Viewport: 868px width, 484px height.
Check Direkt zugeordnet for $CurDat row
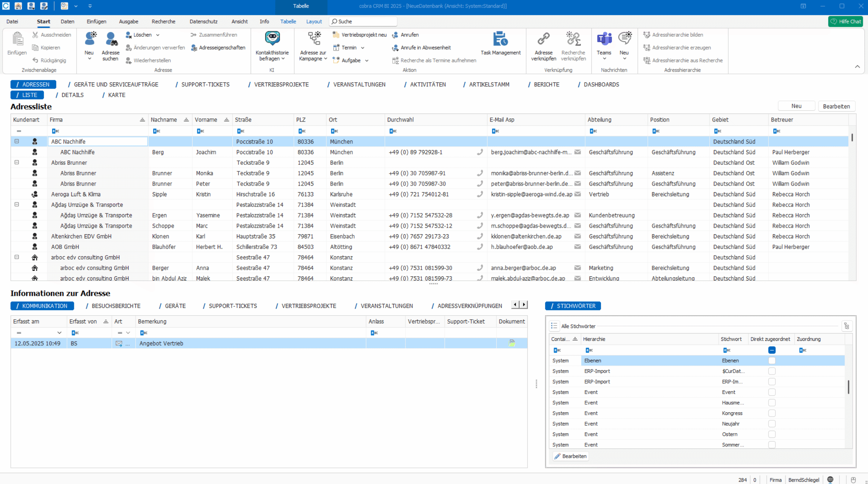[x=772, y=371]
